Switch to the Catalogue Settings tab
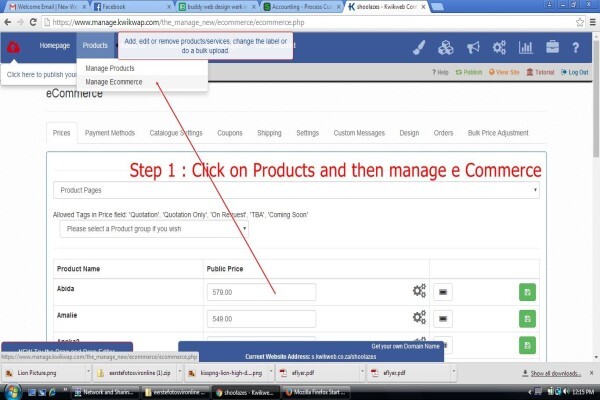Image resolution: width=600 pixels, height=400 pixels. [176, 133]
